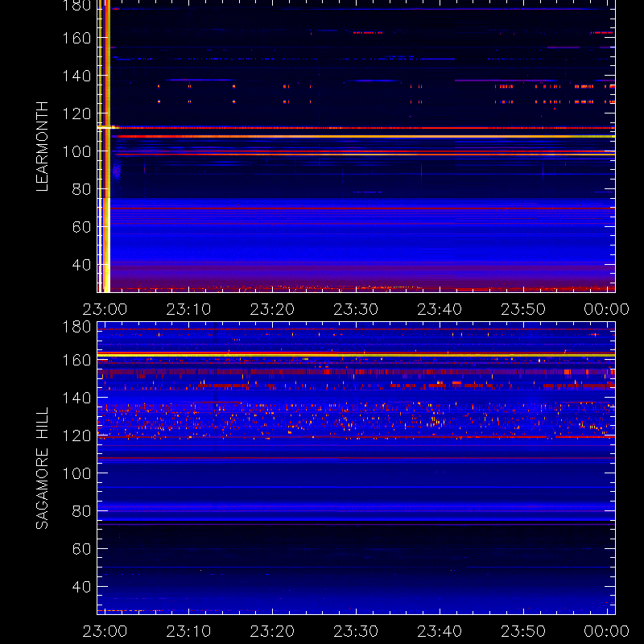The image size is (644, 644).
Task: Select the 80 frequency label on Learmonth axis
Action: click(x=81, y=189)
